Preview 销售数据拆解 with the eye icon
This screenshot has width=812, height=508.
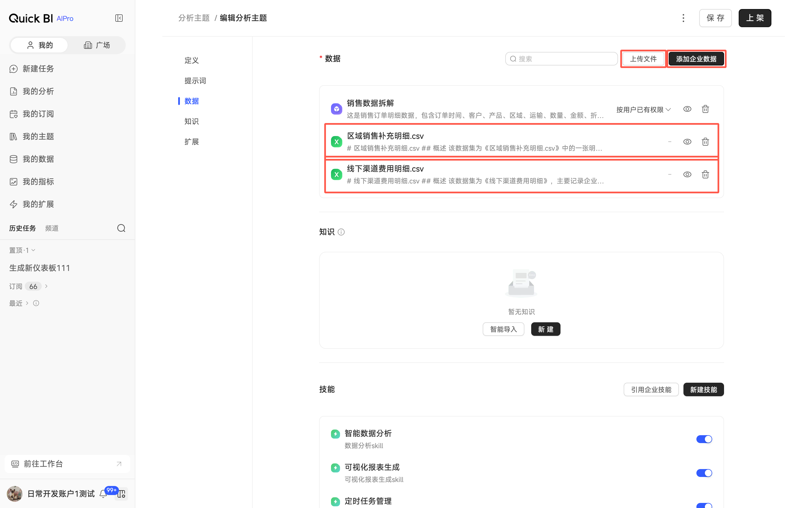tap(687, 109)
